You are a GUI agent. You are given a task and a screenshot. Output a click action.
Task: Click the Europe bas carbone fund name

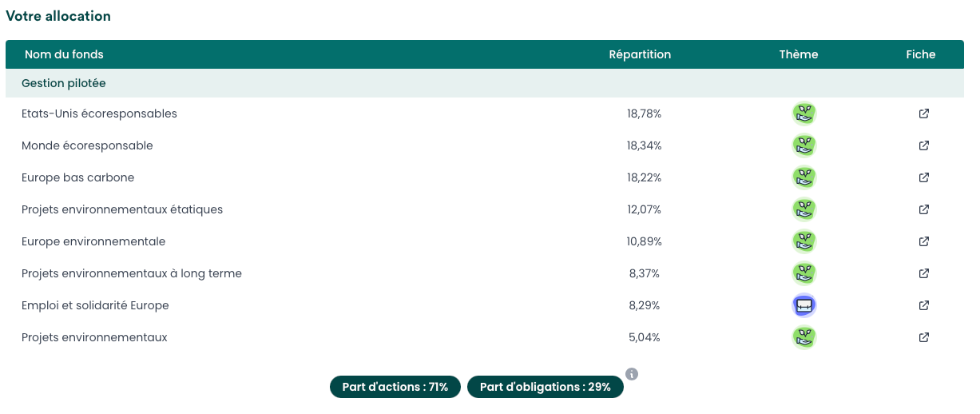pyautogui.click(x=78, y=177)
